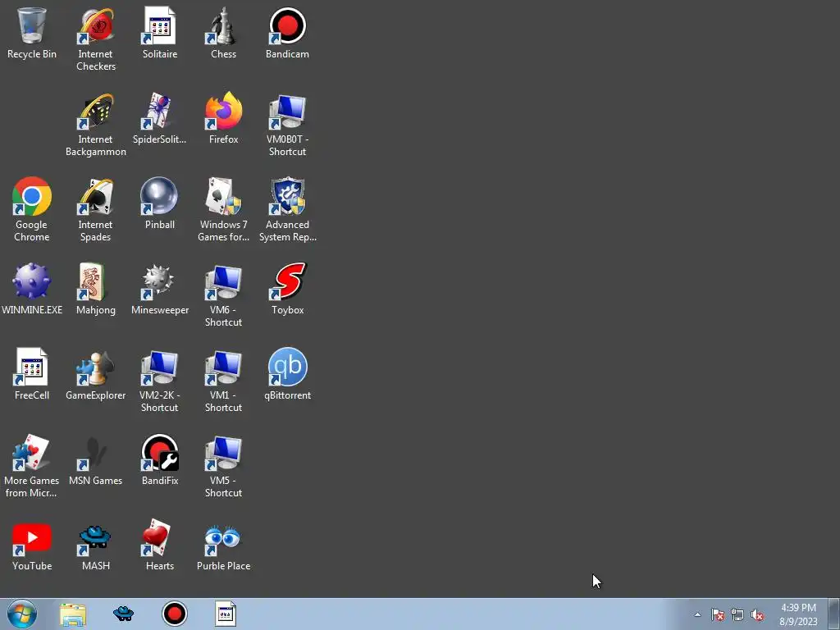The image size is (840, 630).
Task: Select the Solitaire desktop icon
Action: 160,33
